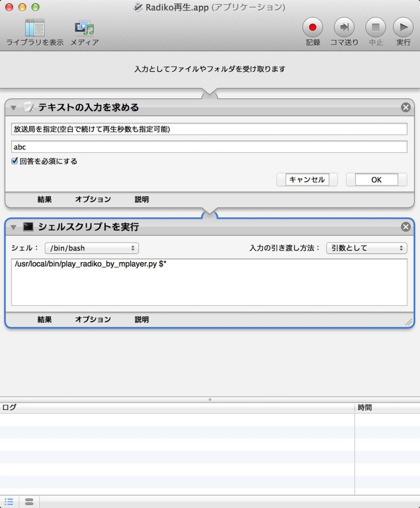Collapse the シェルスクリプトを実行 action
This screenshot has height=508, width=420.
(13, 227)
